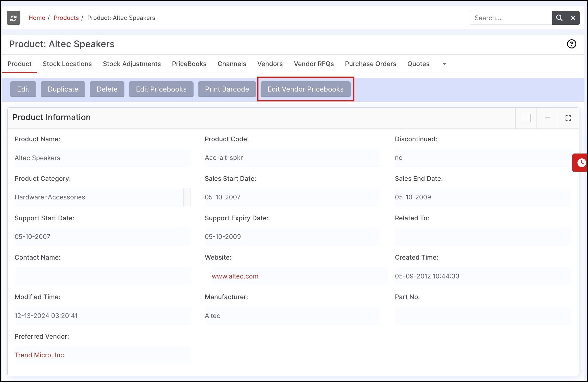Switch to the PriceBooks tab
Screen dimensions: 588x382
click(189, 64)
